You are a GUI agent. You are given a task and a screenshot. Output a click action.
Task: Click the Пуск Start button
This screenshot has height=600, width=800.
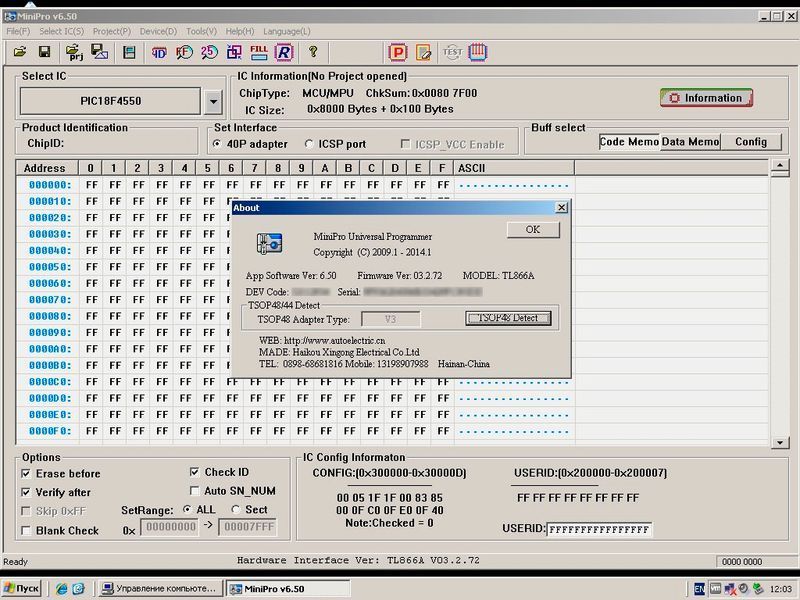tap(21, 588)
